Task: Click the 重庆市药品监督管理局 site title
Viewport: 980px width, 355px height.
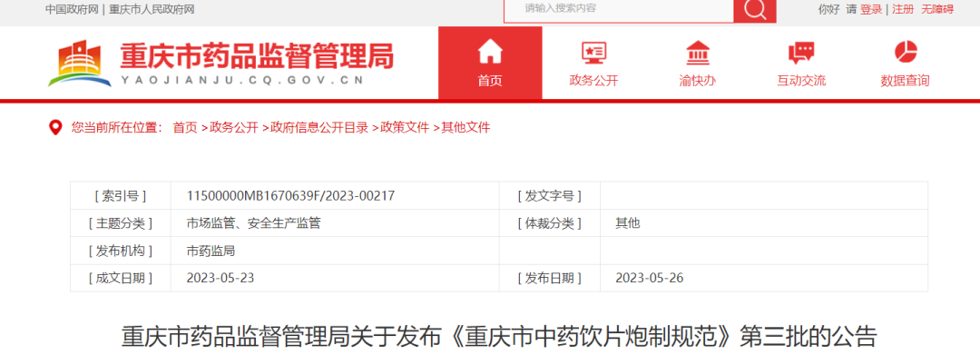Action: [257, 57]
